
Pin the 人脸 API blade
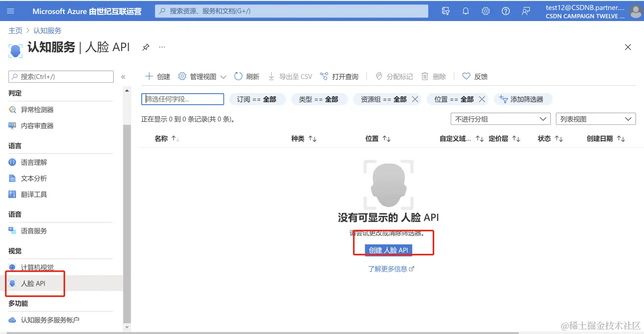pyautogui.click(x=146, y=47)
